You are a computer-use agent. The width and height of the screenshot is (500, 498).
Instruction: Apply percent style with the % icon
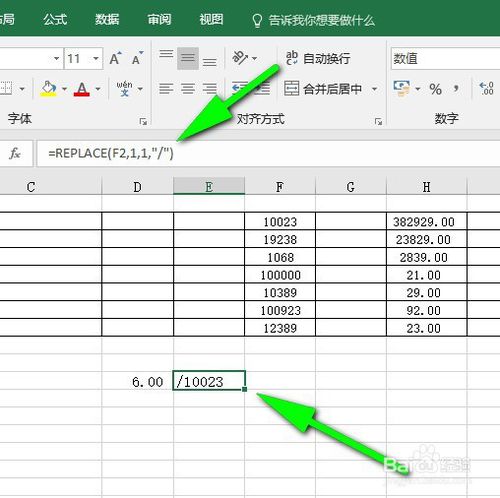[435, 89]
